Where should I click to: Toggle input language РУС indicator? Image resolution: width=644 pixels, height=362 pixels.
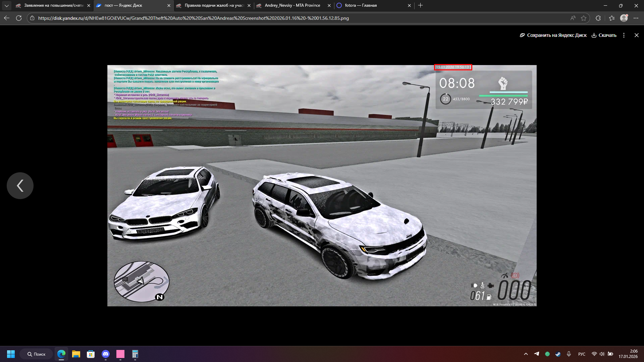pos(582,354)
